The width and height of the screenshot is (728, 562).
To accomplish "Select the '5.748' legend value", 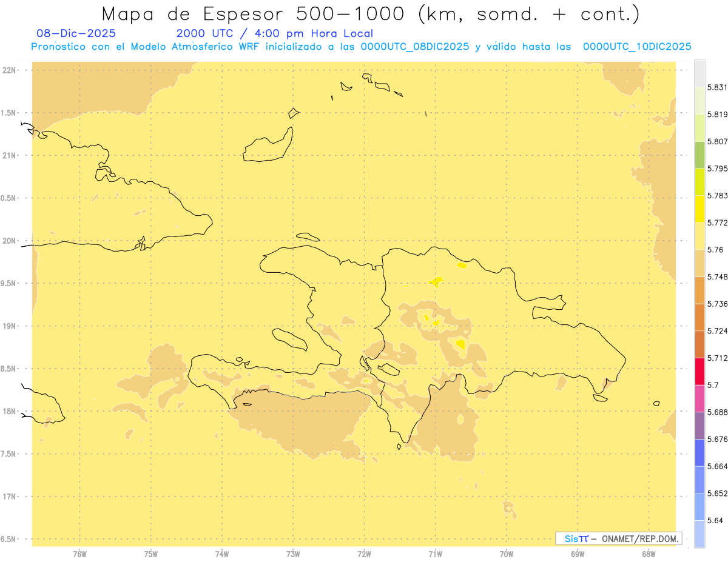I will (718, 276).
